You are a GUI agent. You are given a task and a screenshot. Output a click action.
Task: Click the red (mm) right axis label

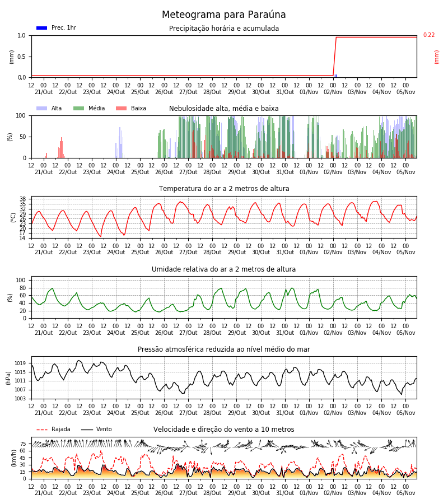[436, 57]
